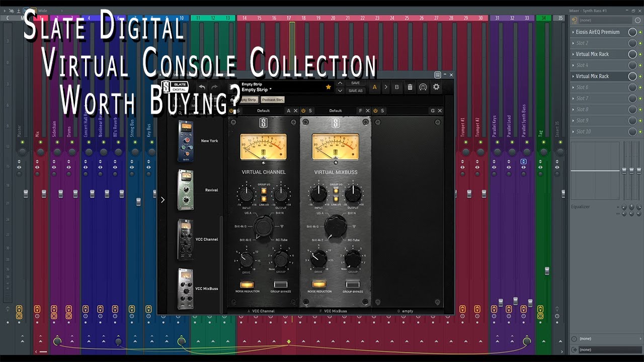This screenshot has width=644, height=362.
Task: Select the VCC MixBuss module in browser list
Action: pyautogui.click(x=185, y=289)
